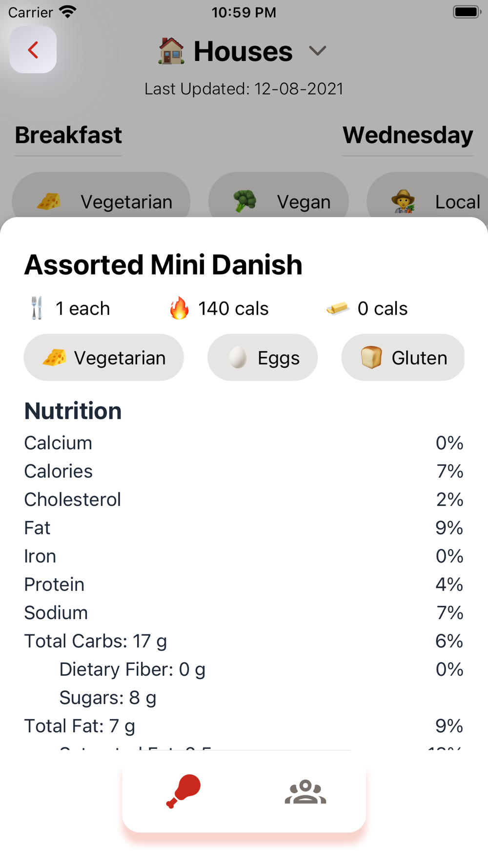The height and width of the screenshot is (868, 488).
Task: Select the Eggs allergen tag
Action: pyautogui.click(x=263, y=358)
